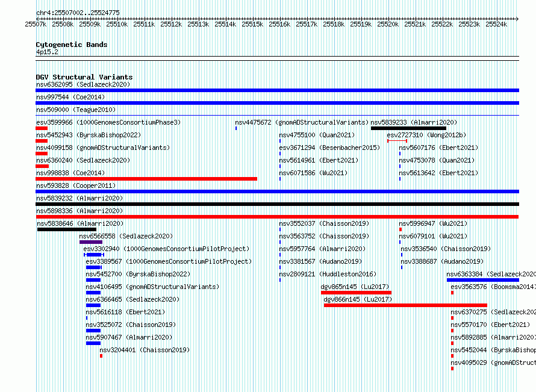Screen dimensions: 536x392
Task: Select the nsv593828 (Cooper2011) blue bar
Action: coord(277,191)
